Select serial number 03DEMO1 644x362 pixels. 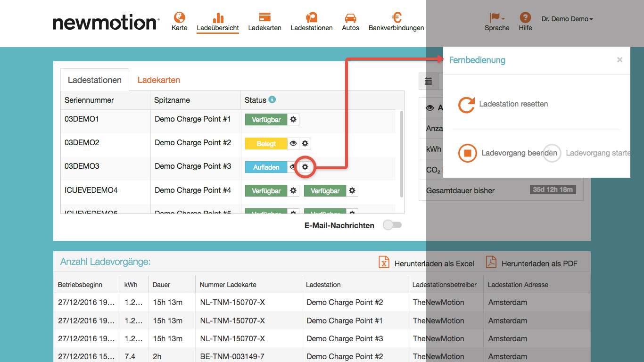click(82, 119)
